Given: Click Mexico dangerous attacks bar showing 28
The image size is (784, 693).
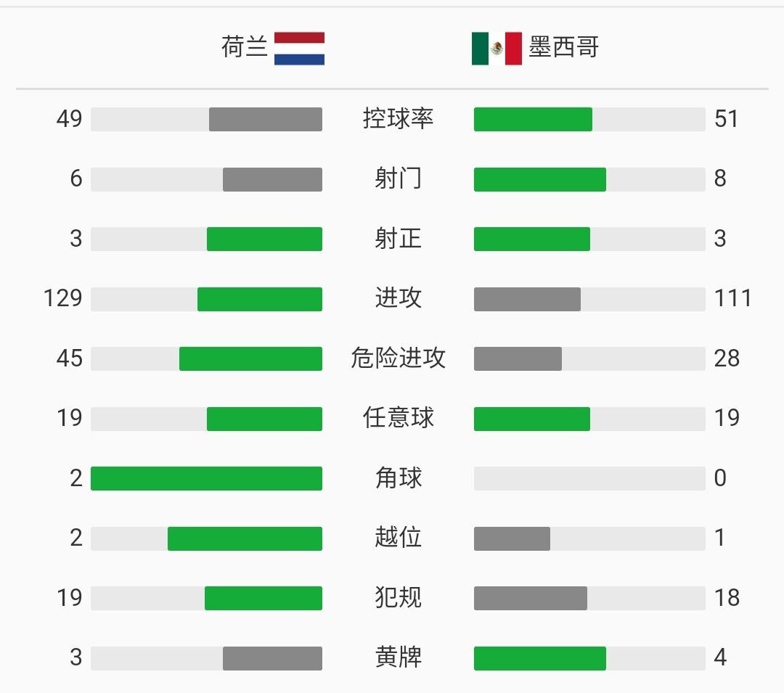Looking at the screenshot, I should click(x=589, y=358).
